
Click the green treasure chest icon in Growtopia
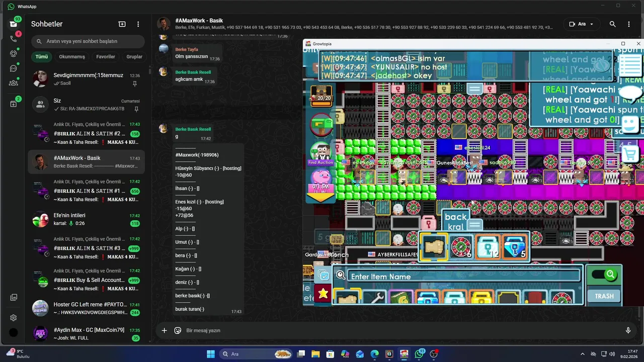[321, 124]
